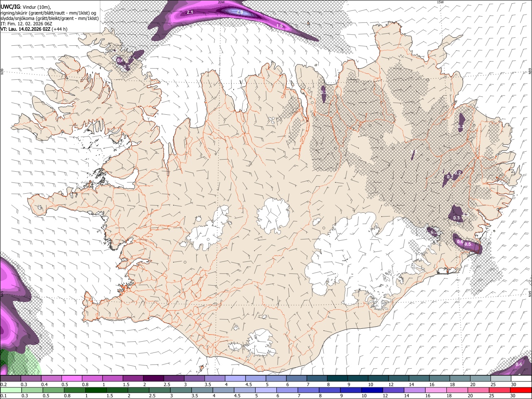This screenshot has width=532, height=399.
Task: Click the 0.4 label on the snow scale
Action: tap(44, 384)
